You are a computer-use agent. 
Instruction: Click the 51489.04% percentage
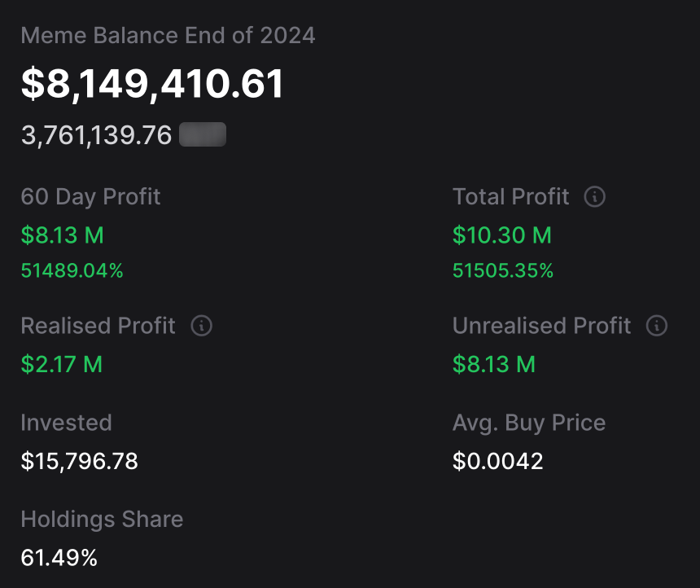point(72,270)
